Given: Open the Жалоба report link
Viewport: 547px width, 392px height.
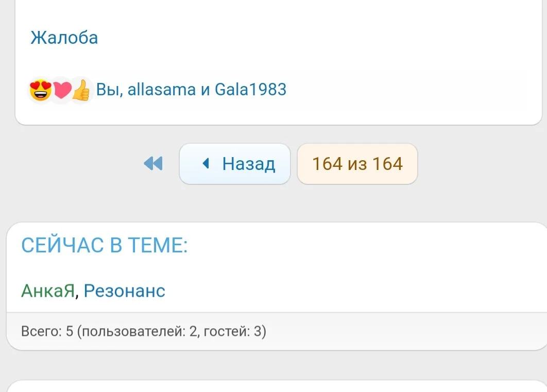Looking at the screenshot, I should pos(64,38).
